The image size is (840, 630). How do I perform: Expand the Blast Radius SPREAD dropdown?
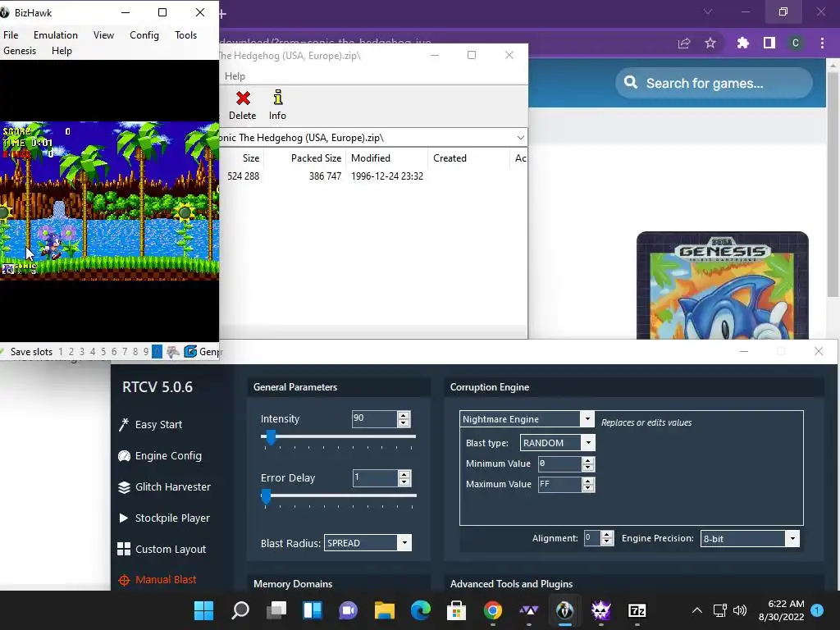(x=404, y=543)
